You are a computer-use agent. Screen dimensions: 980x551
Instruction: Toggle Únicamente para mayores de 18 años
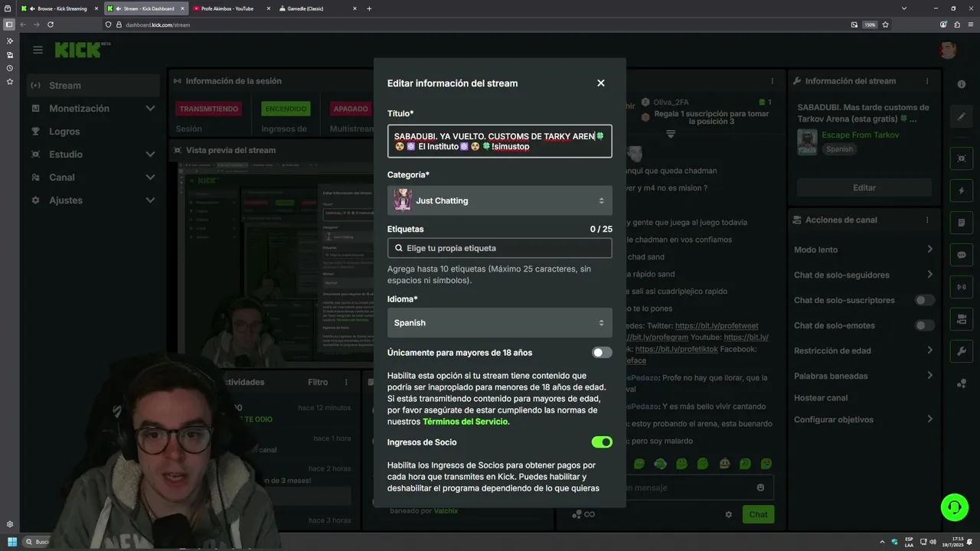[602, 353]
